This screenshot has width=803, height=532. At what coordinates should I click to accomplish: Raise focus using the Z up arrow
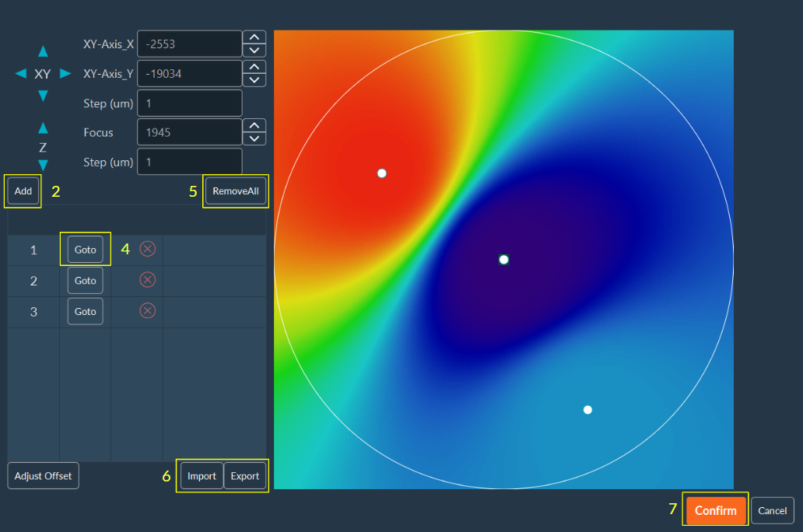(43, 127)
